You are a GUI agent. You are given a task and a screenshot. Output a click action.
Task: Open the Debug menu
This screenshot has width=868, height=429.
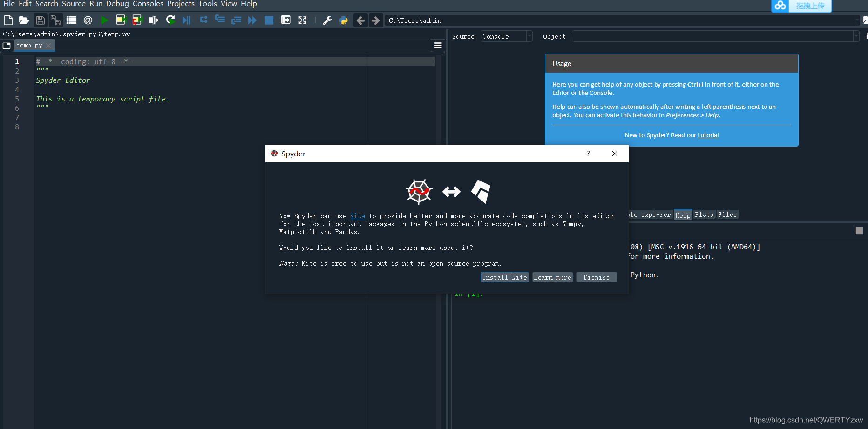click(117, 4)
